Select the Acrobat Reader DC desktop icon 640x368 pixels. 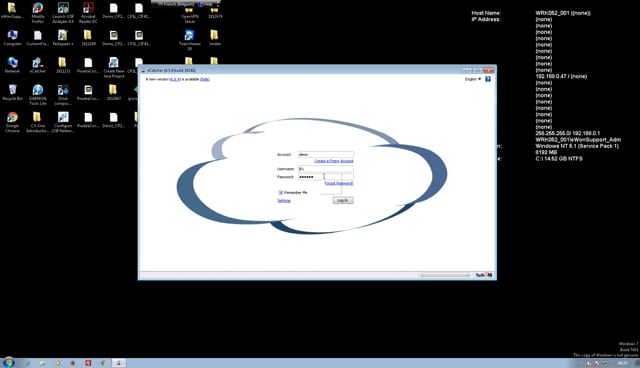(x=88, y=12)
